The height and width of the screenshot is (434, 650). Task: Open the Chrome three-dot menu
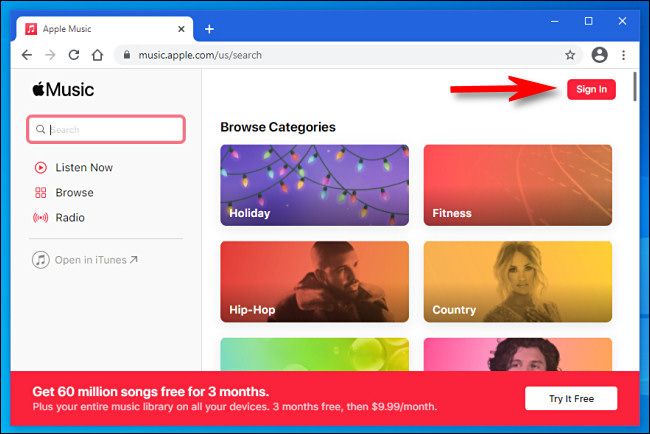(x=623, y=55)
